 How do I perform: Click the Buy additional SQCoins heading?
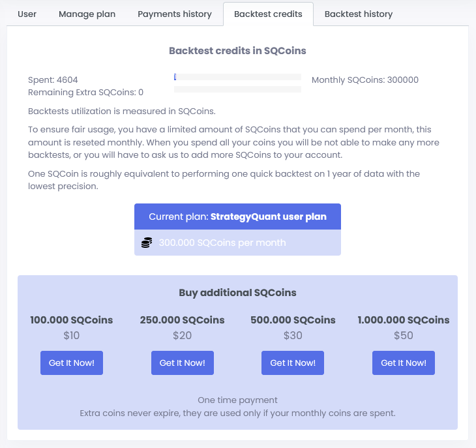(x=237, y=293)
